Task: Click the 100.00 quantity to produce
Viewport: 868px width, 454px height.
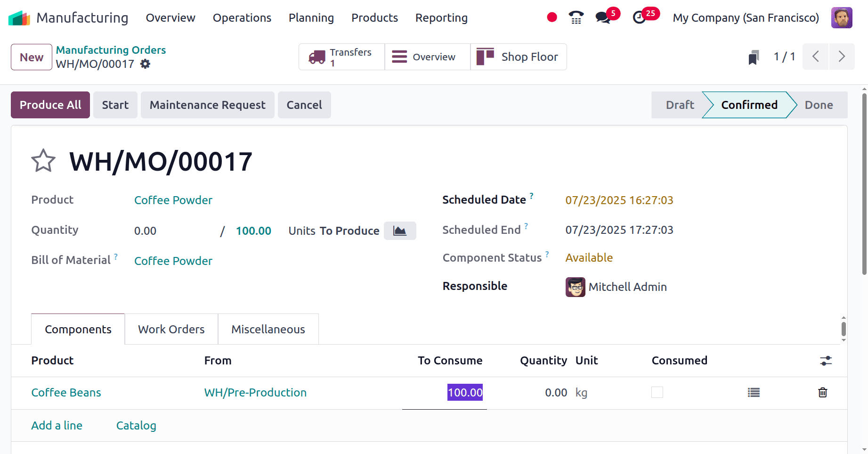Action: click(x=253, y=231)
